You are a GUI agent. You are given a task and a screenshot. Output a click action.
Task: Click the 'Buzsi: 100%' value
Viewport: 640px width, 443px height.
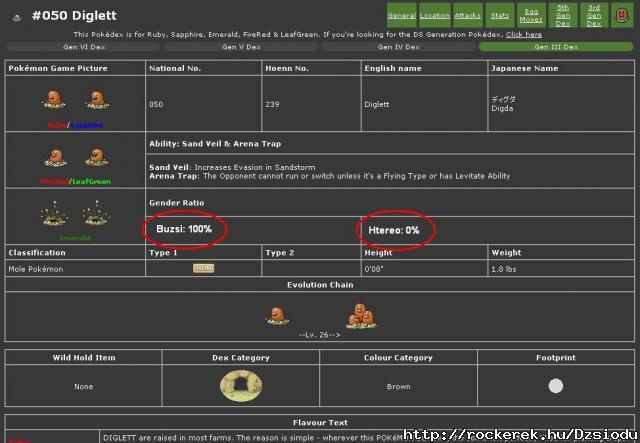point(184,229)
